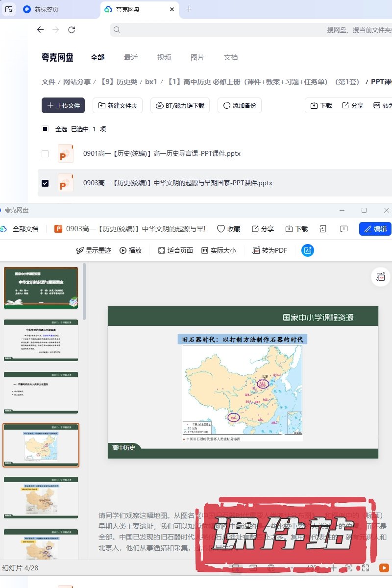The width and height of the screenshot is (392, 588).
Task: Uncheck the 0903 中华文明的起源 file checkbox
Action: [x=45, y=183]
